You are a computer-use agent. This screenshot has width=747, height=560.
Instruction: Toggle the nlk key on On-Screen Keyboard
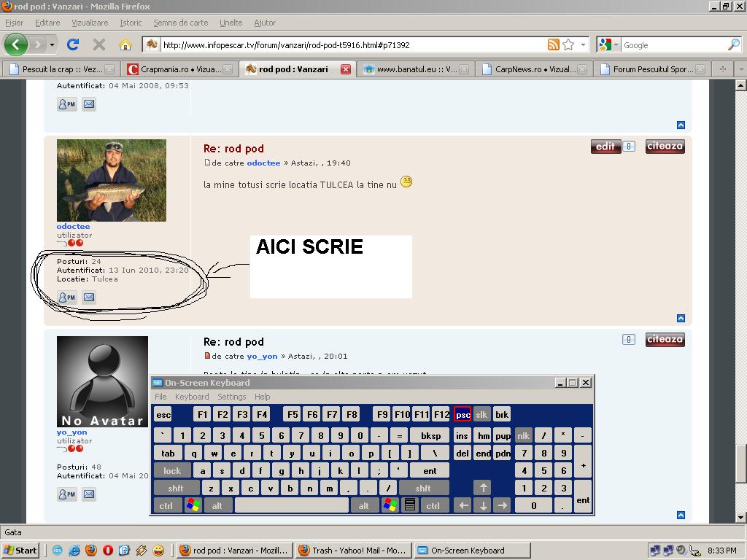[x=523, y=435]
